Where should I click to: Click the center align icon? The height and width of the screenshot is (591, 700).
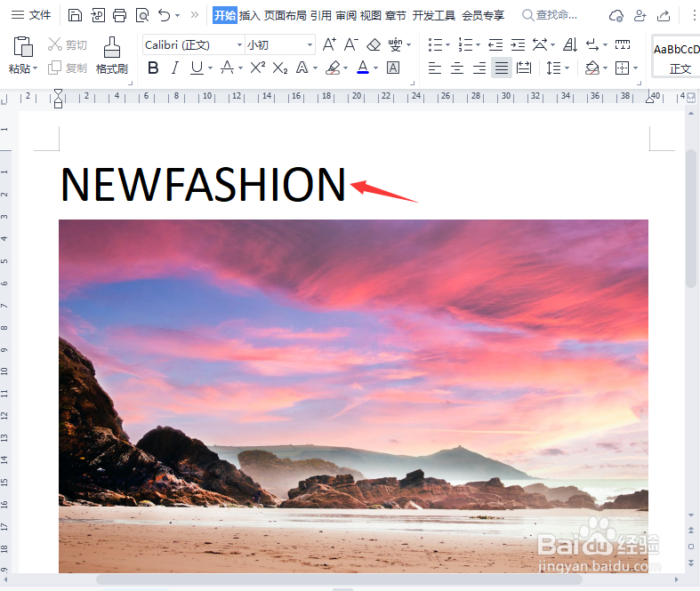tap(457, 68)
